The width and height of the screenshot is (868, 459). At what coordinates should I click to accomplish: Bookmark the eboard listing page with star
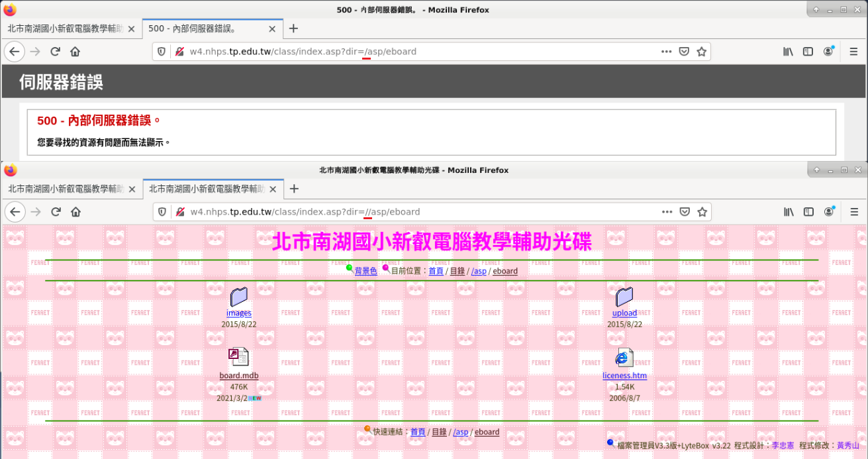[702, 212]
